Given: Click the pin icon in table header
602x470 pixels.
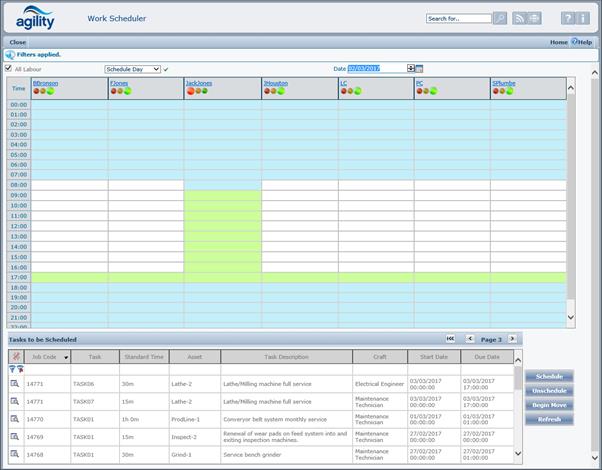Looking at the screenshot, I should coord(16,357).
